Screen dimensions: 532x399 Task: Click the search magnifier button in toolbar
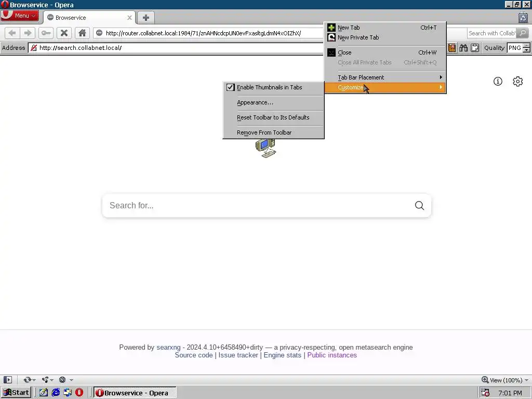tap(523, 33)
